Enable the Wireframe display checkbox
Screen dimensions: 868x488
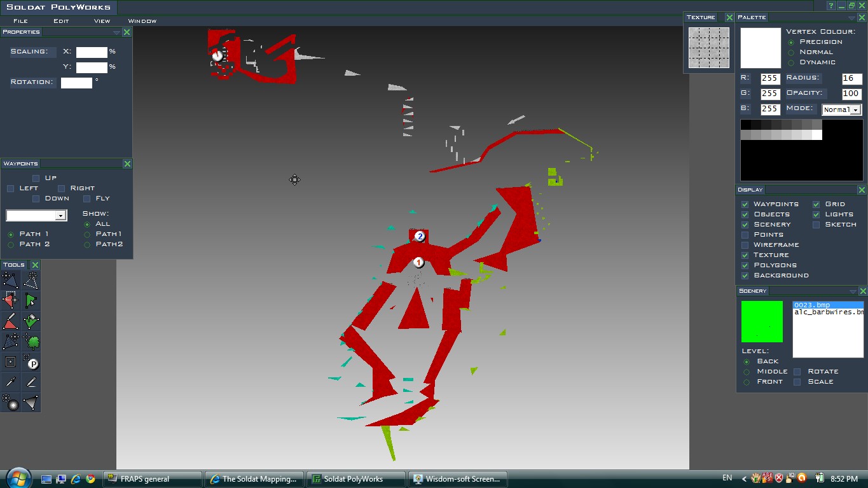745,245
